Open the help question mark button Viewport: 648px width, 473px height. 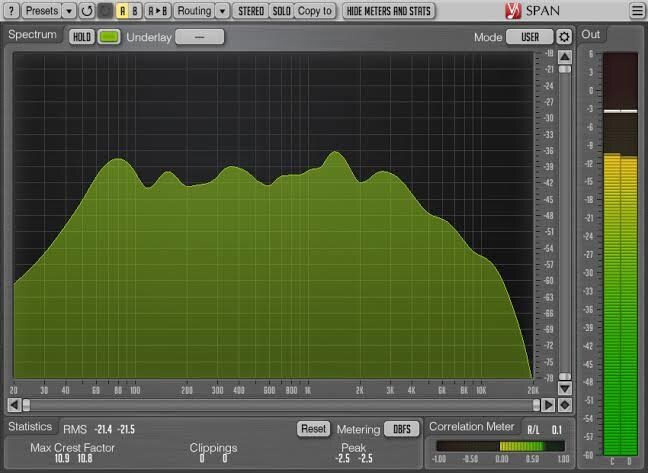tap(11, 11)
